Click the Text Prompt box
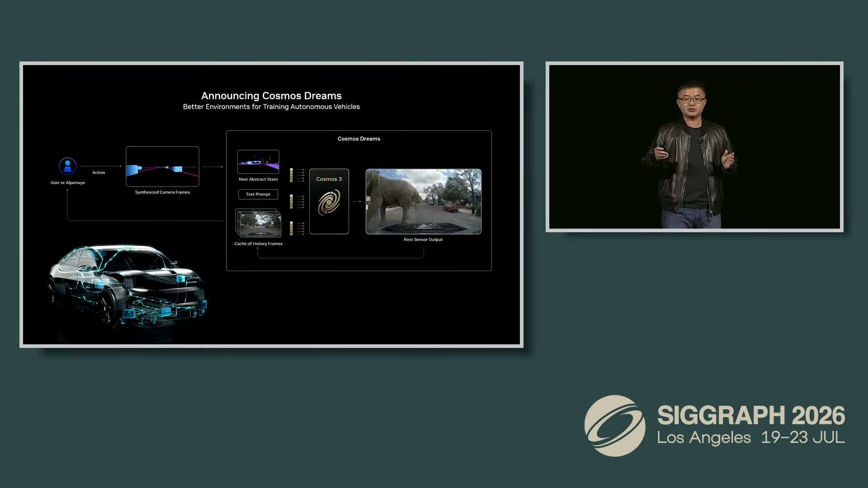Image resolution: width=868 pixels, height=488 pixels. pyautogui.click(x=258, y=194)
